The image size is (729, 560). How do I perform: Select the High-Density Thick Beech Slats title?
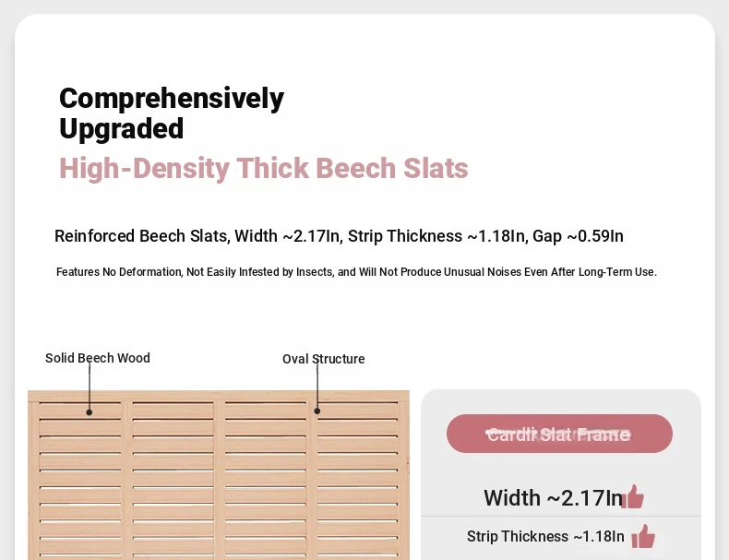tap(264, 168)
